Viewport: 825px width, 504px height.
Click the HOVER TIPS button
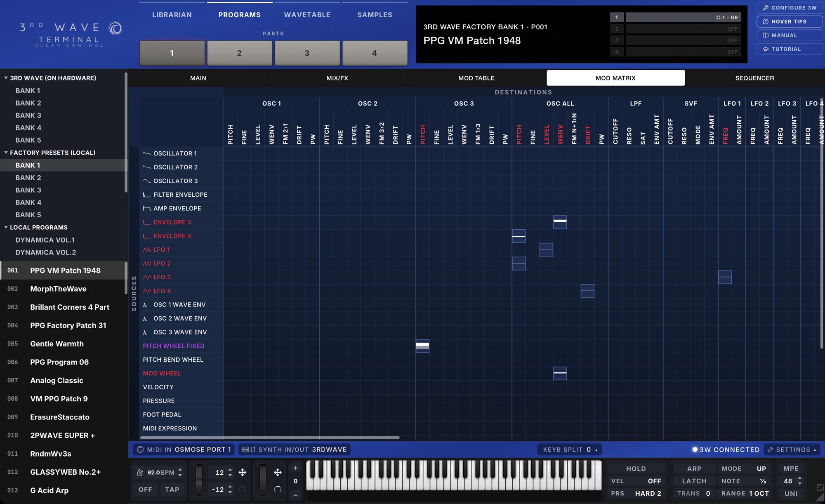tap(790, 21)
